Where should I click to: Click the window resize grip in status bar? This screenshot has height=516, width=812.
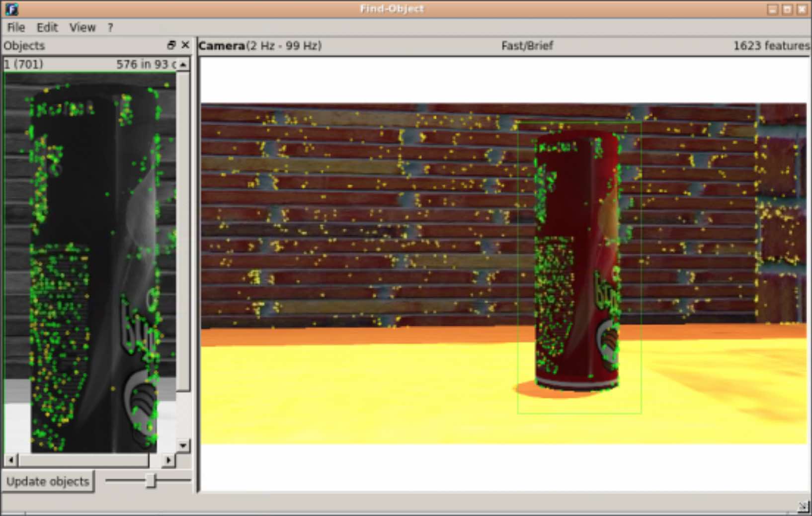click(x=804, y=507)
